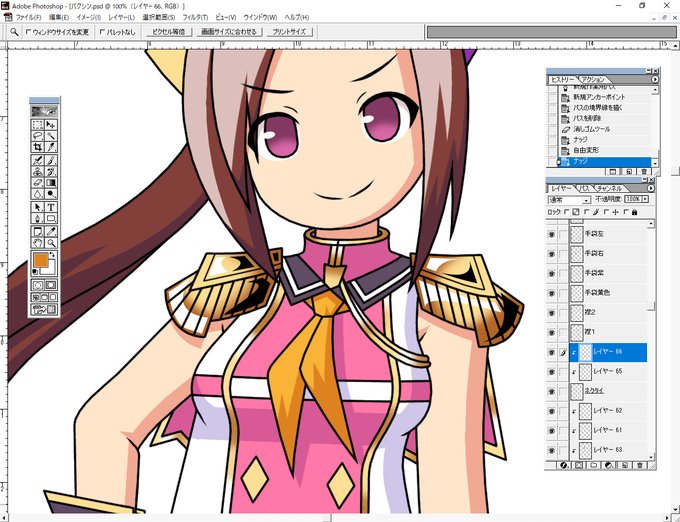The image size is (680, 522).
Task: Select the Airbrush tool
Action: 38,160
